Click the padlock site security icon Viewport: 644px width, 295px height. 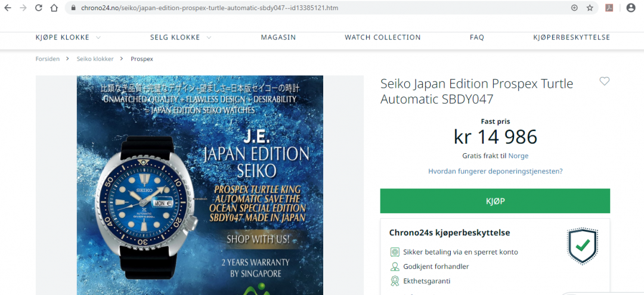[73, 8]
